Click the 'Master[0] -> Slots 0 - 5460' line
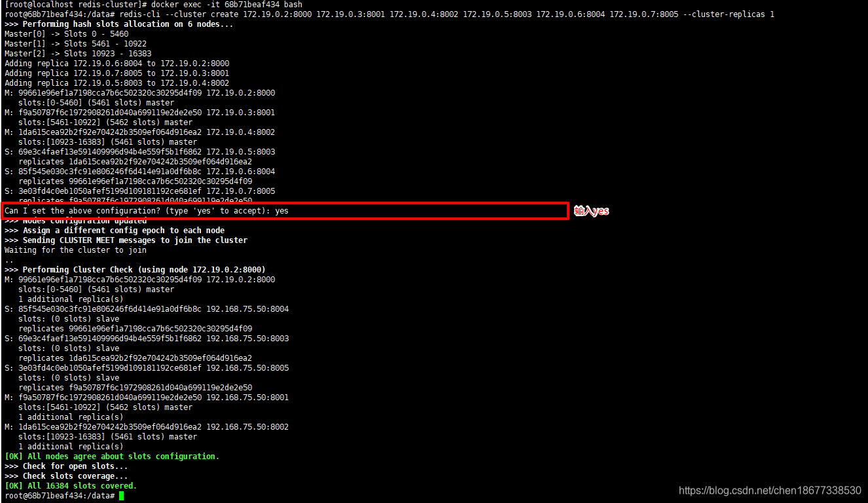The width and height of the screenshot is (868, 503). tap(67, 34)
